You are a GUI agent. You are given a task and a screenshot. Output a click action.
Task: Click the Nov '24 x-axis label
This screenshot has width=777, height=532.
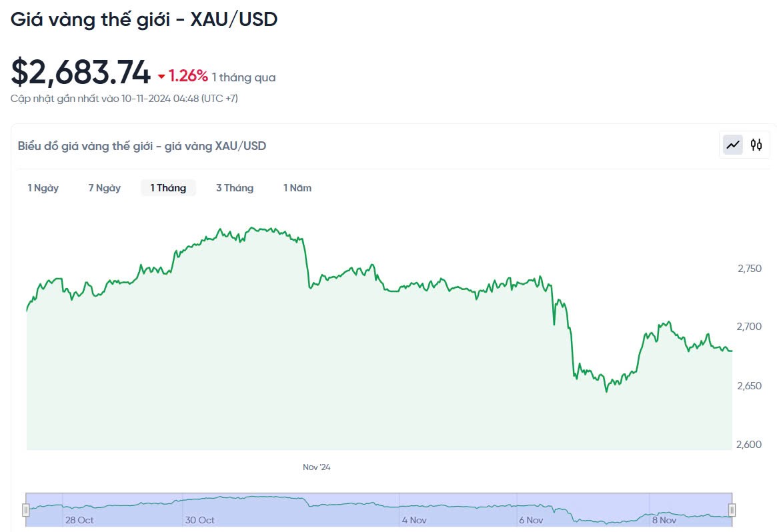pyautogui.click(x=317, y=467)
